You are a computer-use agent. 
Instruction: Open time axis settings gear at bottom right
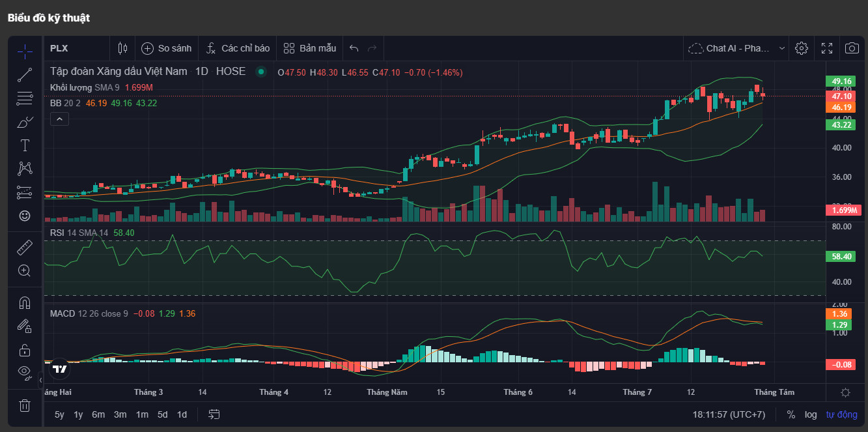[845, 392]
